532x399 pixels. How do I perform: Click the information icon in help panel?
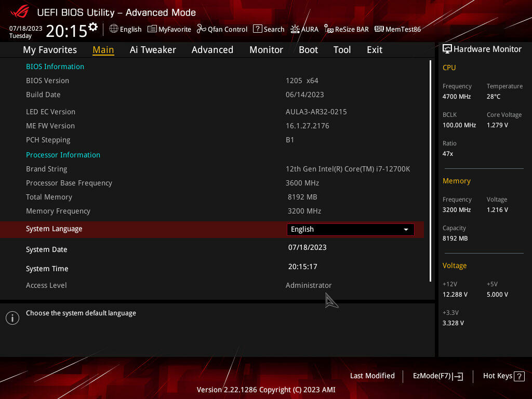click(12, 318)
